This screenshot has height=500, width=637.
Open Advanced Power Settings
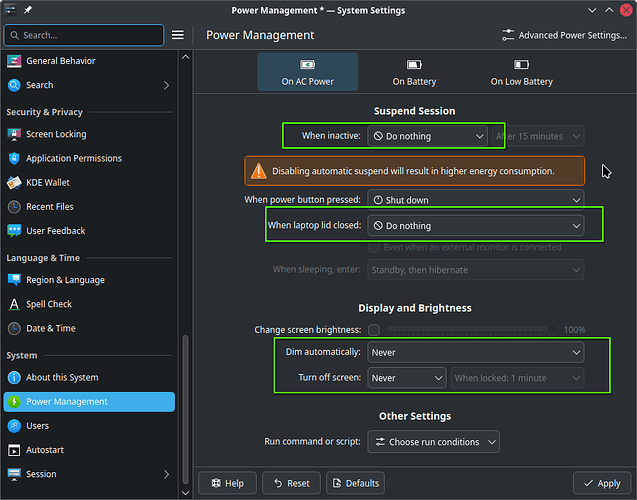click(564, 35)
